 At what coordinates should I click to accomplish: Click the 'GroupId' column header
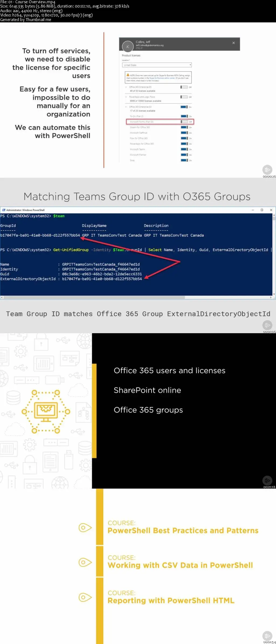8,226
